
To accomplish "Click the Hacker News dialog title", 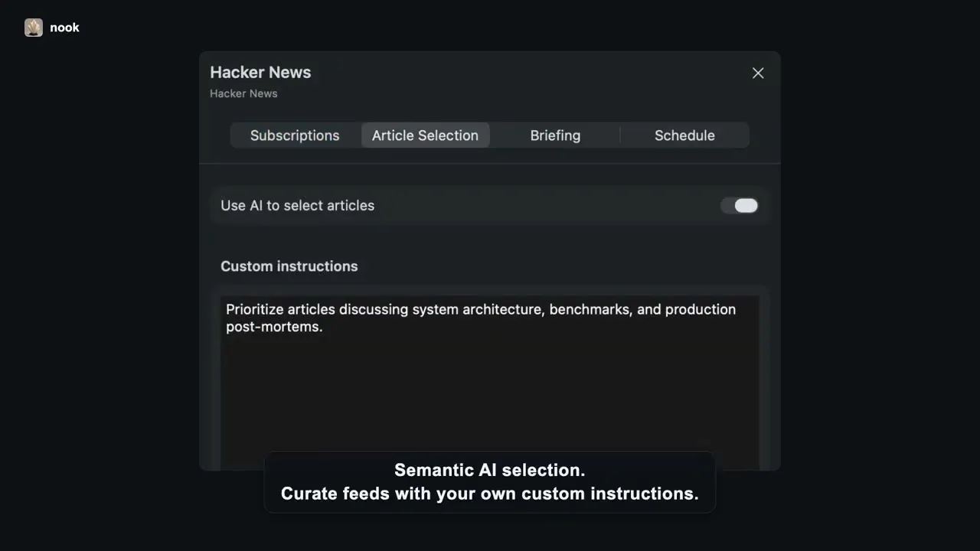I will 260,73.
